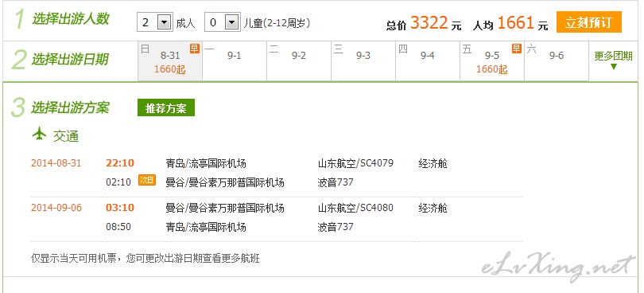Expand 更多团期 green arrow
The height and width of the screenshot is (293, 644).
tap(614, 67)
